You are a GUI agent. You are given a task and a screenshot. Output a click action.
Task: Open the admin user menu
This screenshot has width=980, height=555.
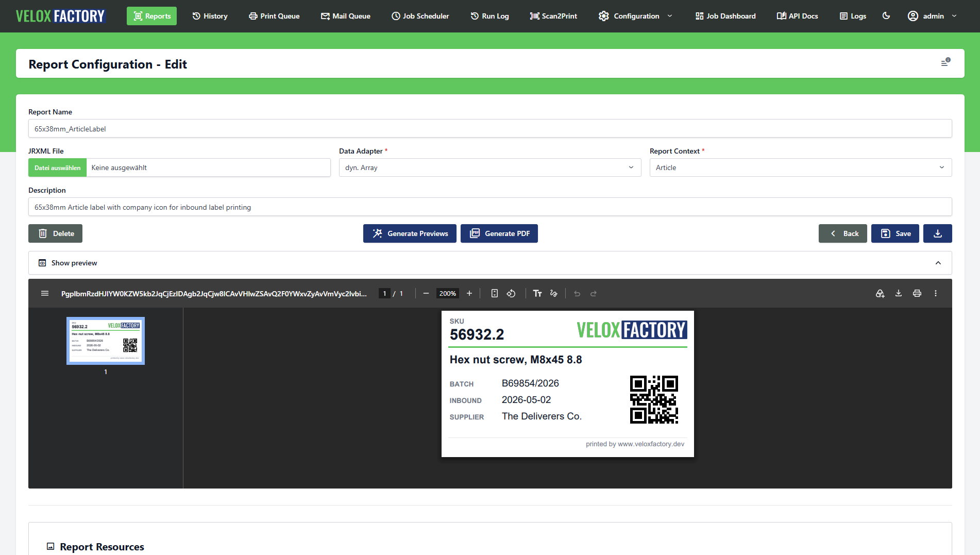[932, 16]
